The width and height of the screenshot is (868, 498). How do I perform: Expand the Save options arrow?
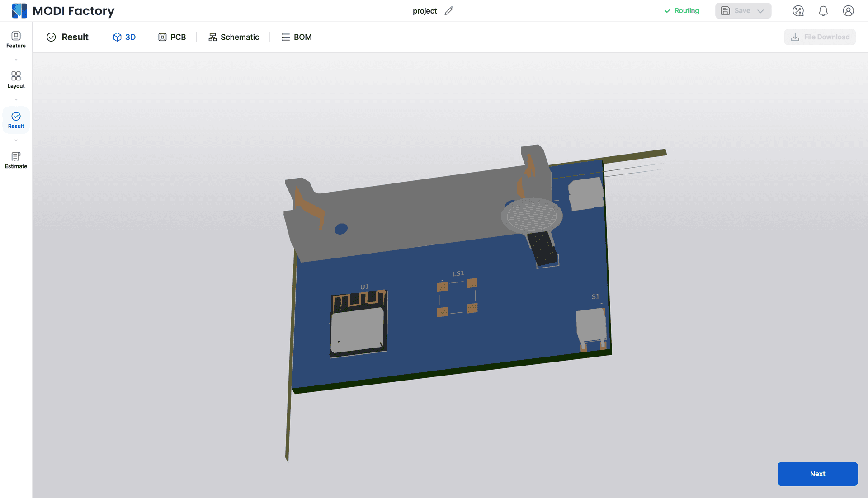pyautogui.click(x=761, y=11)
